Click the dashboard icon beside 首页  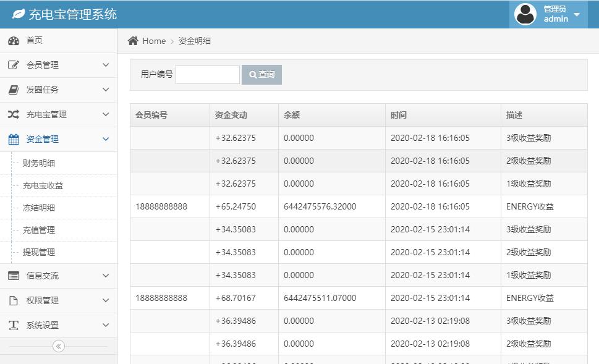(14, 41)
